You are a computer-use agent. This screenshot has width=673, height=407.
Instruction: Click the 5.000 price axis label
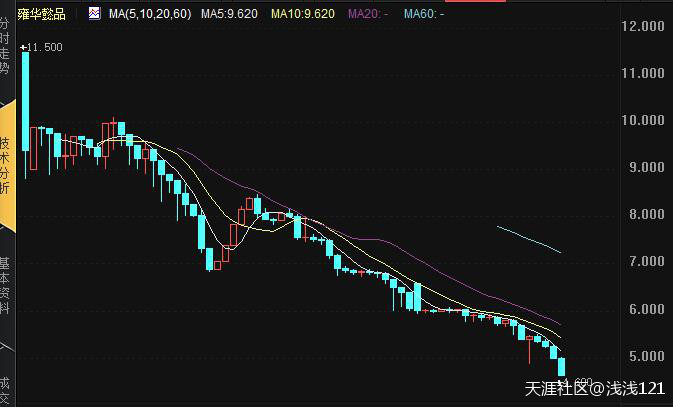643,357
